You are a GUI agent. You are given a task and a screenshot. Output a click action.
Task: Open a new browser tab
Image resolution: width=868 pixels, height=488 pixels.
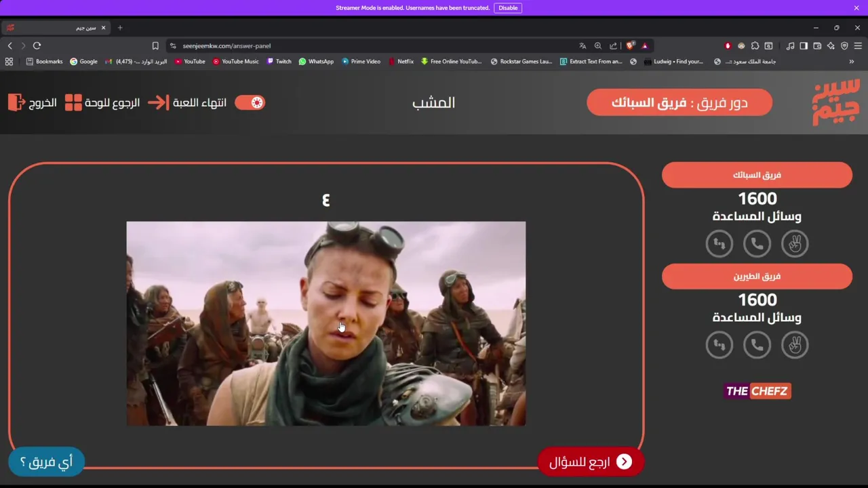[120, 28]
